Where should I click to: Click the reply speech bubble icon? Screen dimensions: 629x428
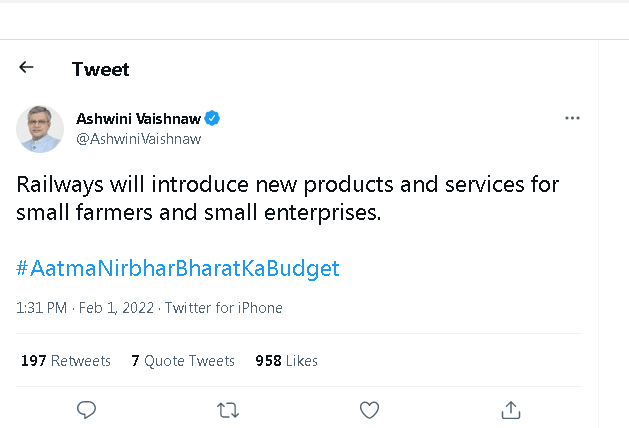[87, 409]
